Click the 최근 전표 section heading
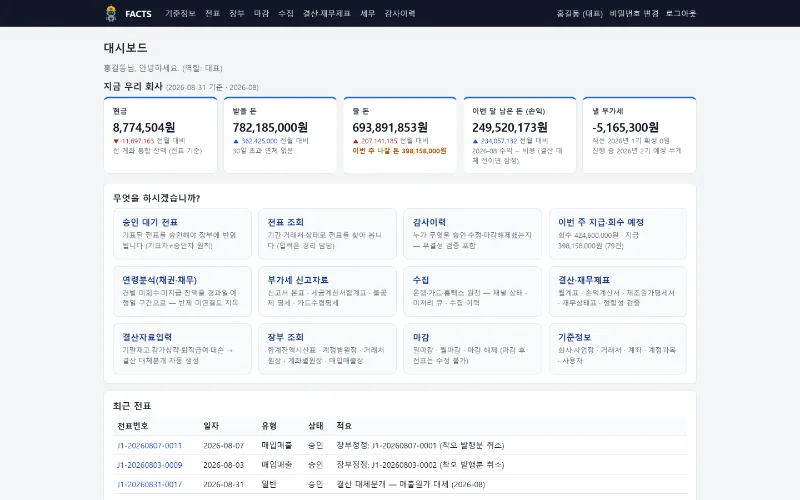 [132, 406]
